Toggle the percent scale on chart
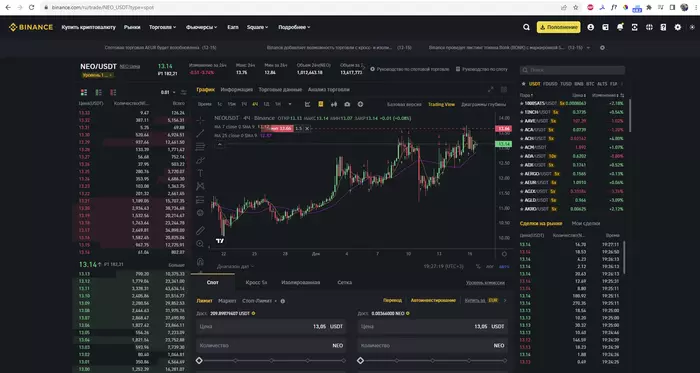Screen dimensions: 700x373 coord(478,266)
